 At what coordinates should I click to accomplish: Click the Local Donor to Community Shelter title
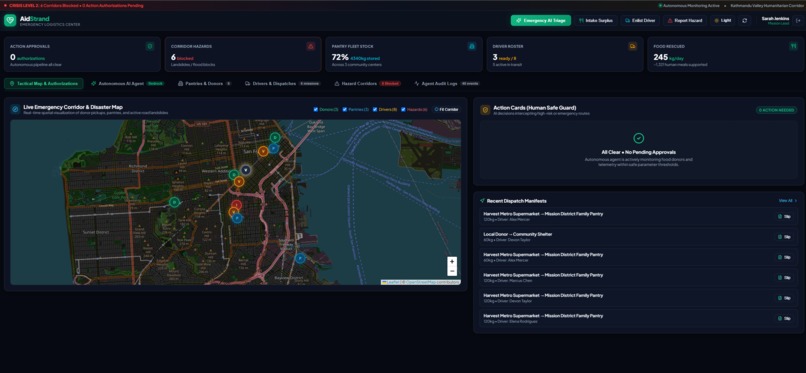[518, 234]
